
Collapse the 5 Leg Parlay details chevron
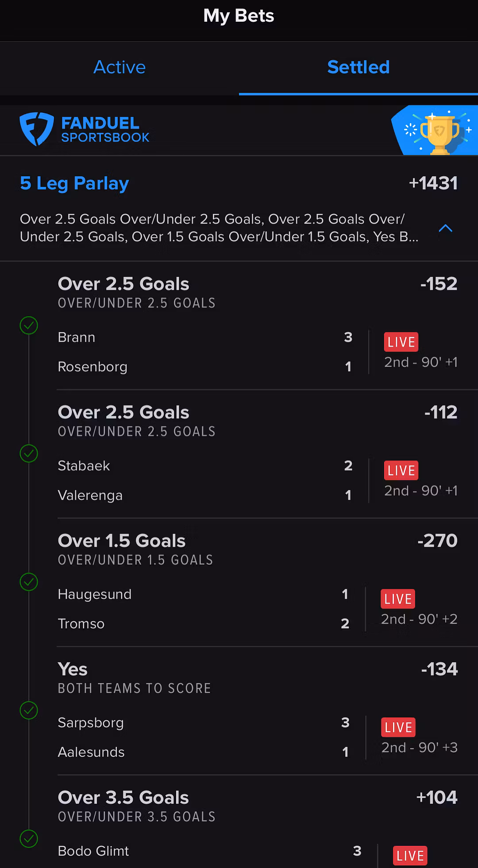tap(445, 229)
